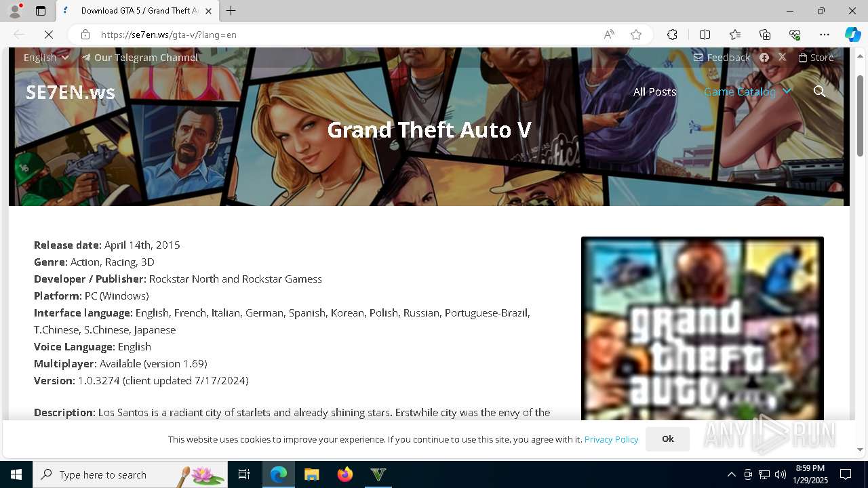868x488 pixels.
Task: Open network status tray icon
Action: (764, 474)
